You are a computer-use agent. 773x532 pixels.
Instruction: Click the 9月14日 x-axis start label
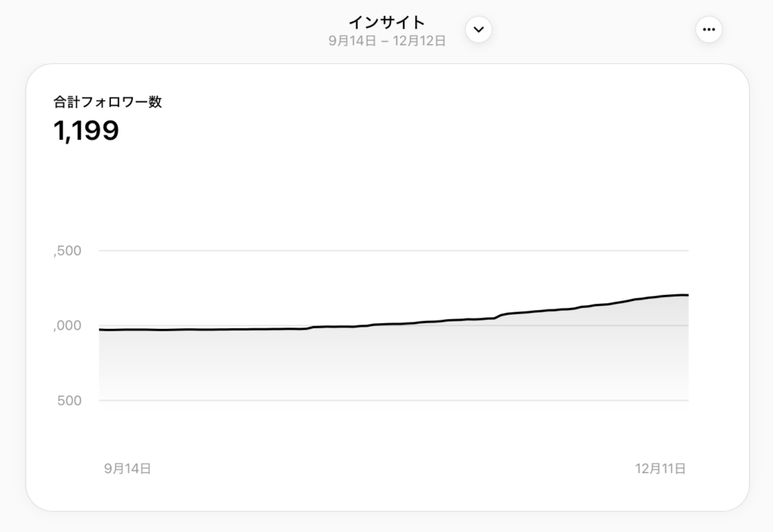coord(128,469)
